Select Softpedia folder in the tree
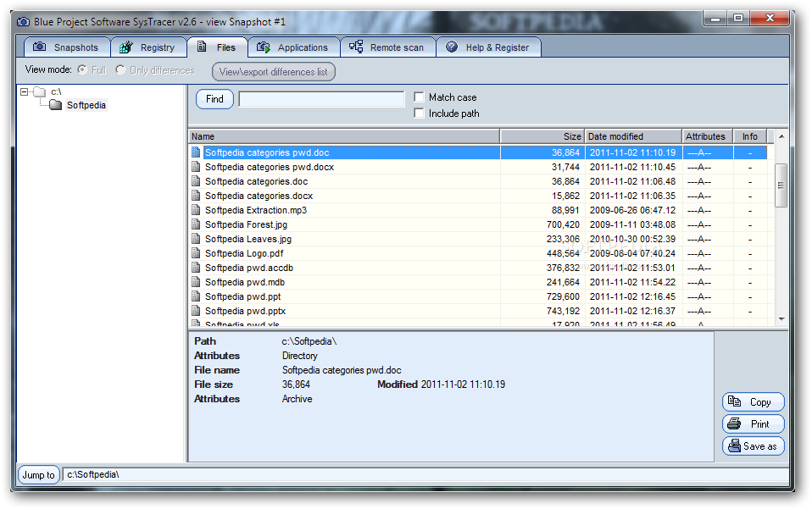812x509 pixels. 86,105
